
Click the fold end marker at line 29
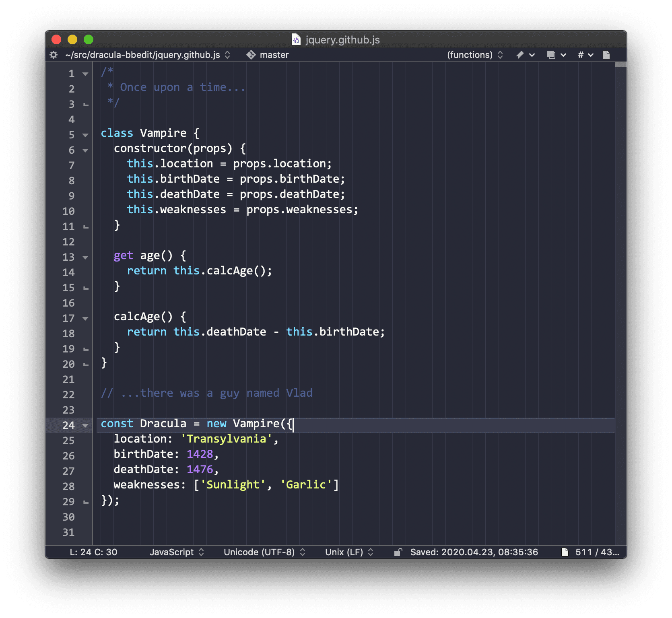(86, 503)
